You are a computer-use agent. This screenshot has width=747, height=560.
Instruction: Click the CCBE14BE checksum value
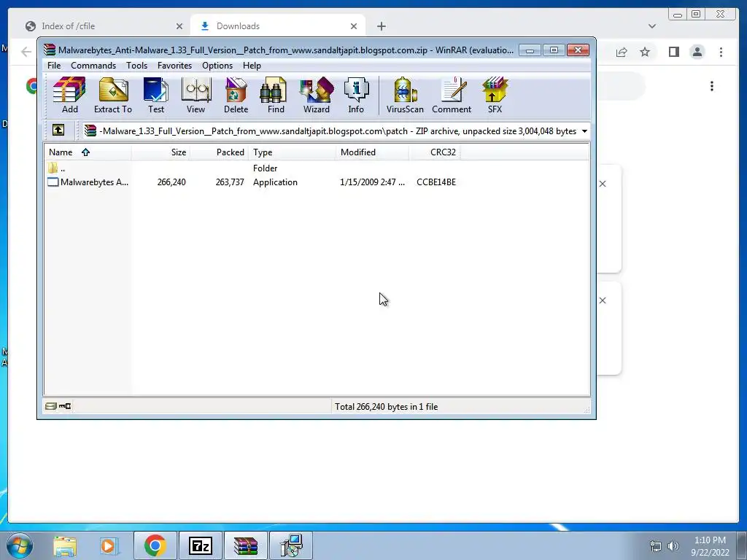[436, 182]
